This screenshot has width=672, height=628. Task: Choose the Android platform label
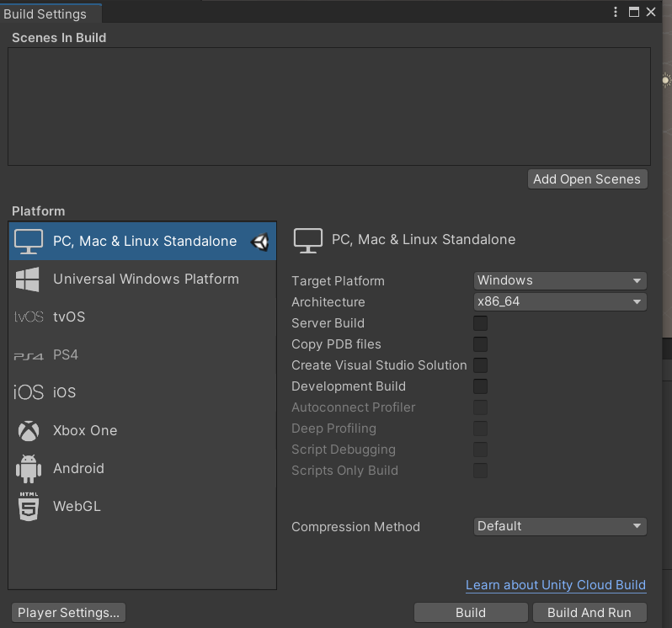click(x=78, y=468)
